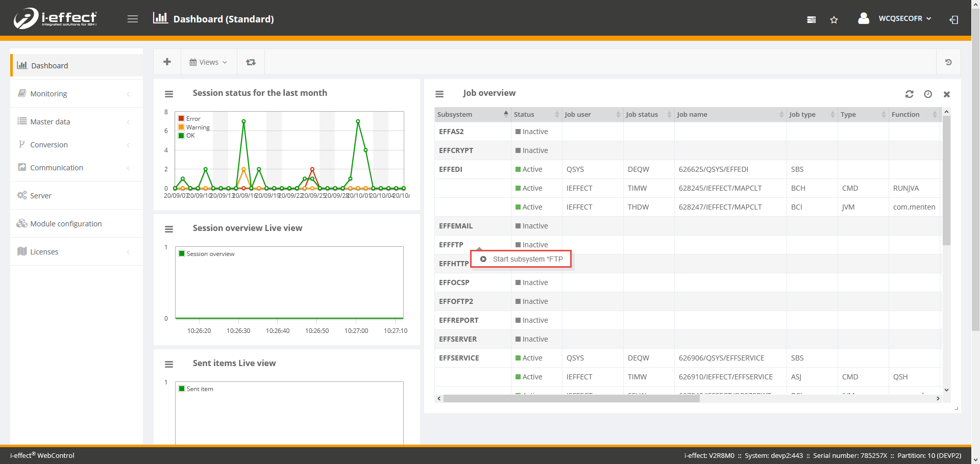Click the Job overview horizontal scrollbar

571,399
